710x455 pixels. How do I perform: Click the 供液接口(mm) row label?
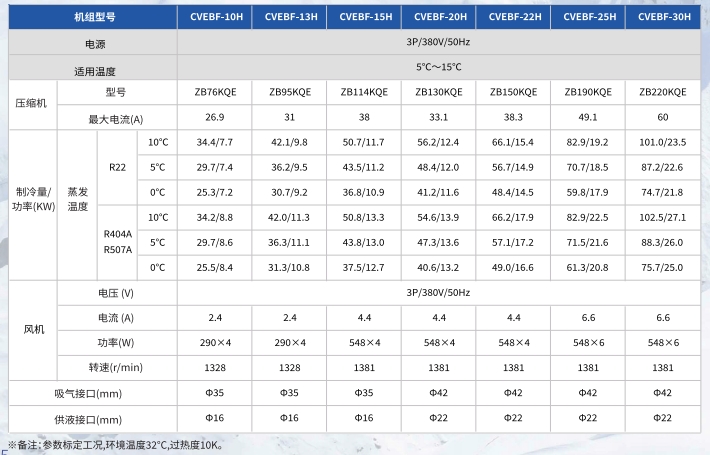[88, 420]
